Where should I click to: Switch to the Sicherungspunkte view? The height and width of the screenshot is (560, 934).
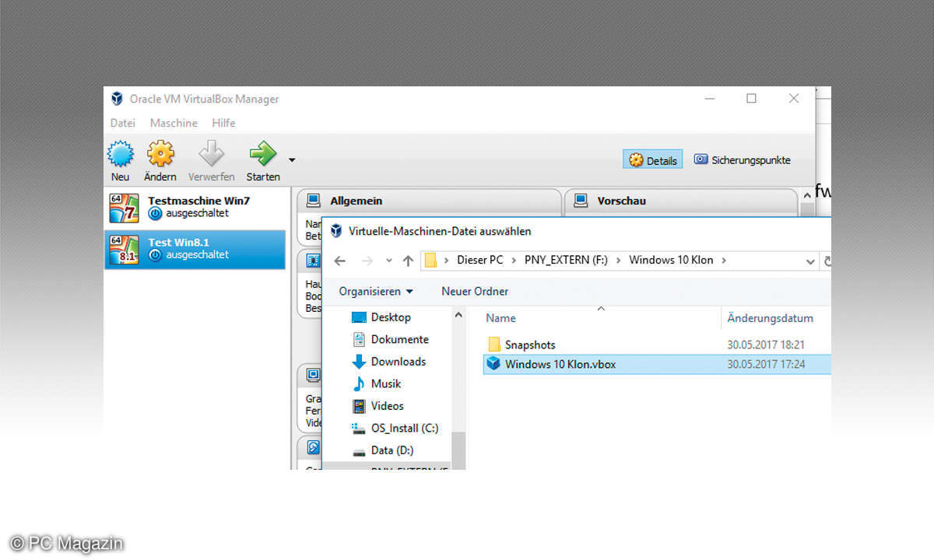(x=742, y=160)
